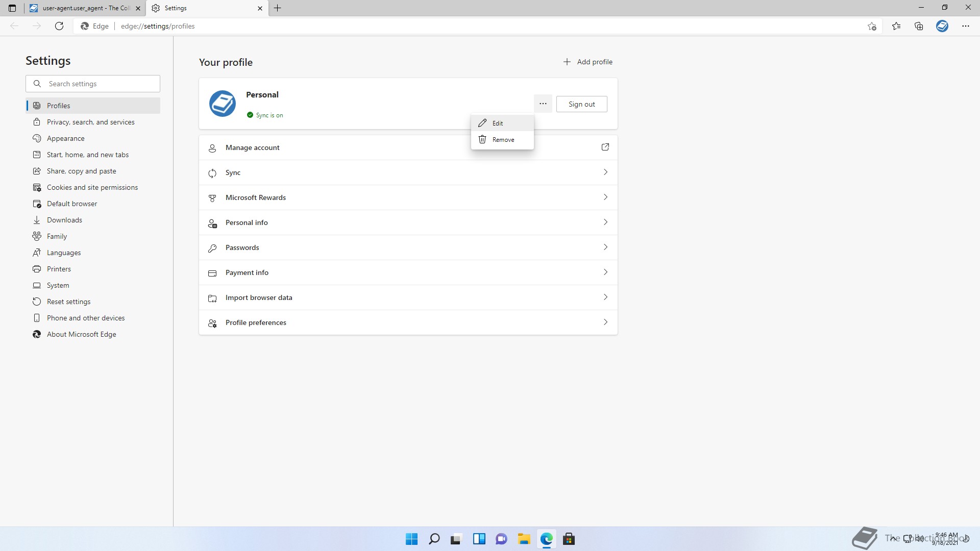This screenshot has width=980, height=551.
Task: Open Widgets from the taskbar
Action: [x=479, y=539]
